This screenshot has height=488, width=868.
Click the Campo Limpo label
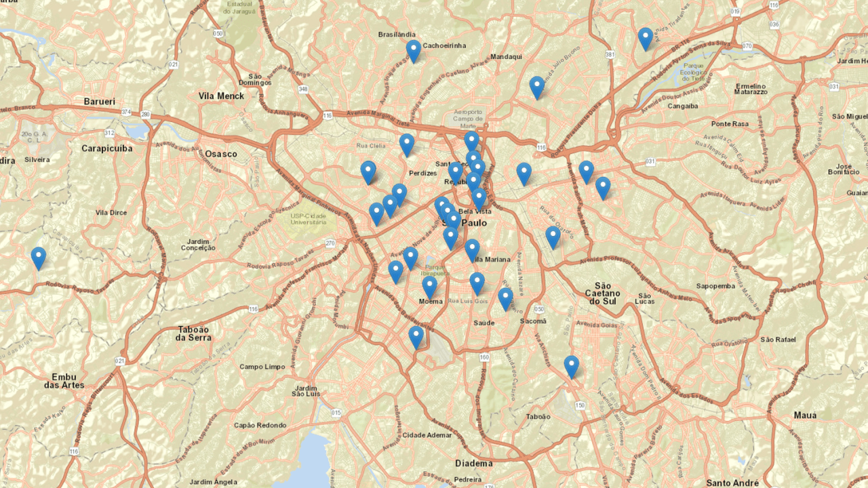tap(262, 367)
